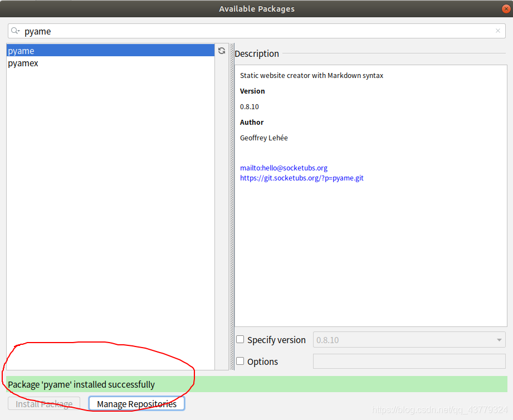Open the version dropdown showing 0.8.10
Viewport: 513px width, 420px height.
tap(409, 339)
